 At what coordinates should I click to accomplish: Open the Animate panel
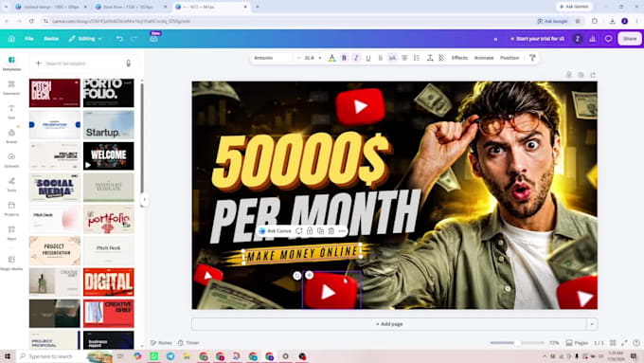[x=484, y=58]
